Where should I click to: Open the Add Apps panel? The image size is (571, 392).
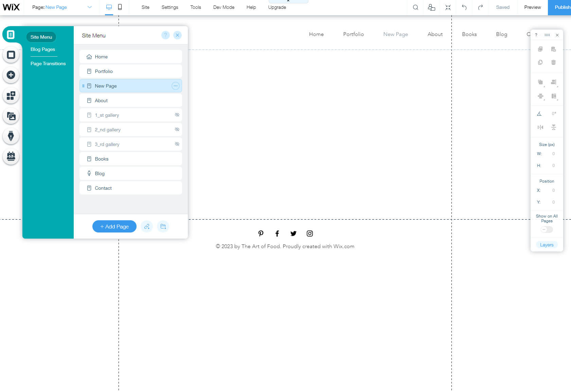point(11,95)
